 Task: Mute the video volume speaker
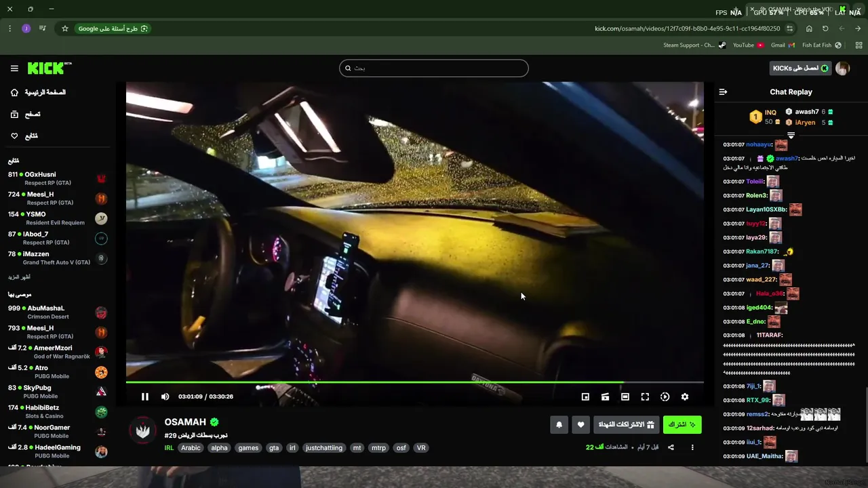(x=165, y=396)
